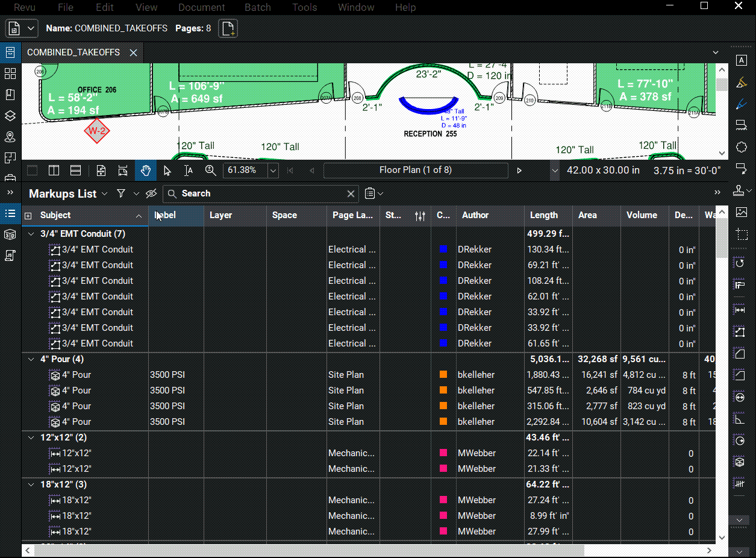Open the markups summary clipboard icon
Image resolution: width=756 pixels, height=558 pixels.
coord(370,193)
